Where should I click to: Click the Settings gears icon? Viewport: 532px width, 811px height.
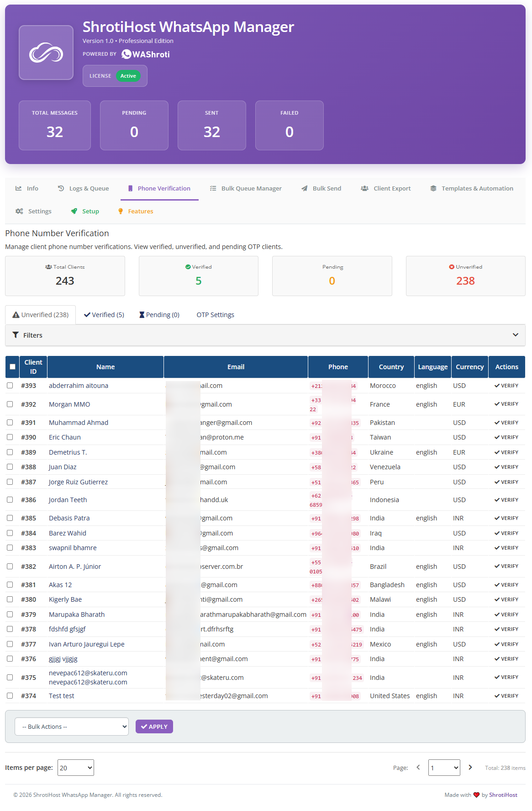tap(19, 211)
